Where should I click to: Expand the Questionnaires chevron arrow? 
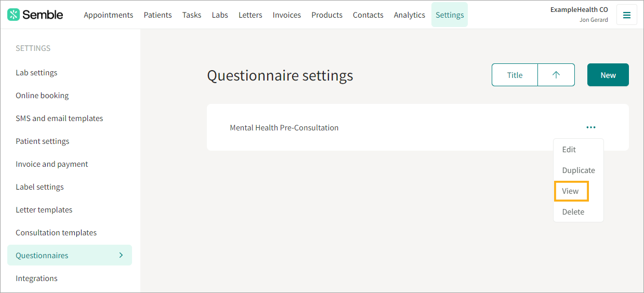[121, 255]
